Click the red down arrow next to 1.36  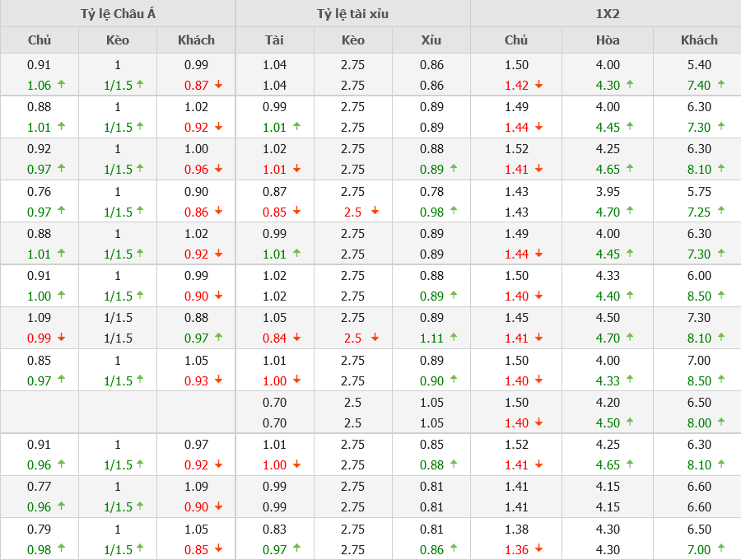[539, 548]
